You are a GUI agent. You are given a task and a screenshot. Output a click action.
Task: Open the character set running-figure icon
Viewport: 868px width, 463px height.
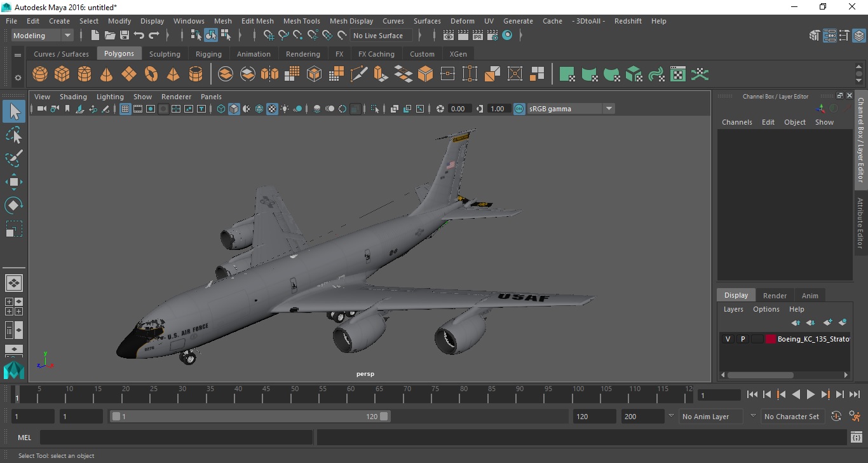pos(855,417)
